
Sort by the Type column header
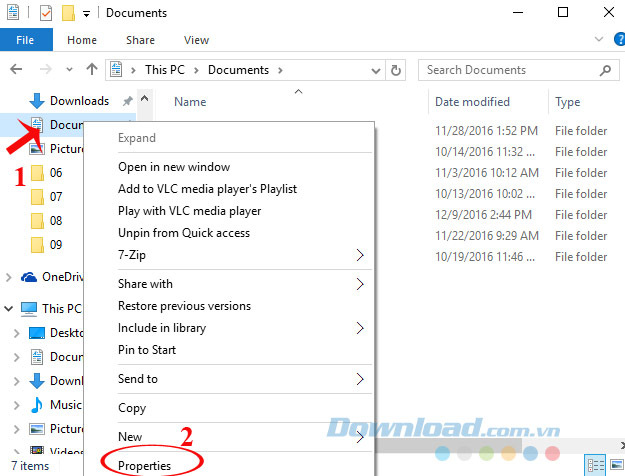[x=568, y=102]
